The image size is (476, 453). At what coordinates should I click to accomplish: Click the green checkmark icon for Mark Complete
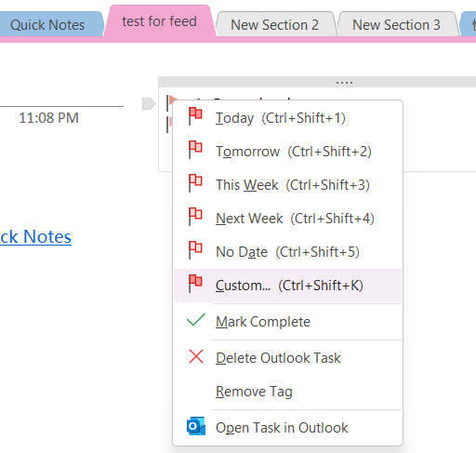point(196,320)
